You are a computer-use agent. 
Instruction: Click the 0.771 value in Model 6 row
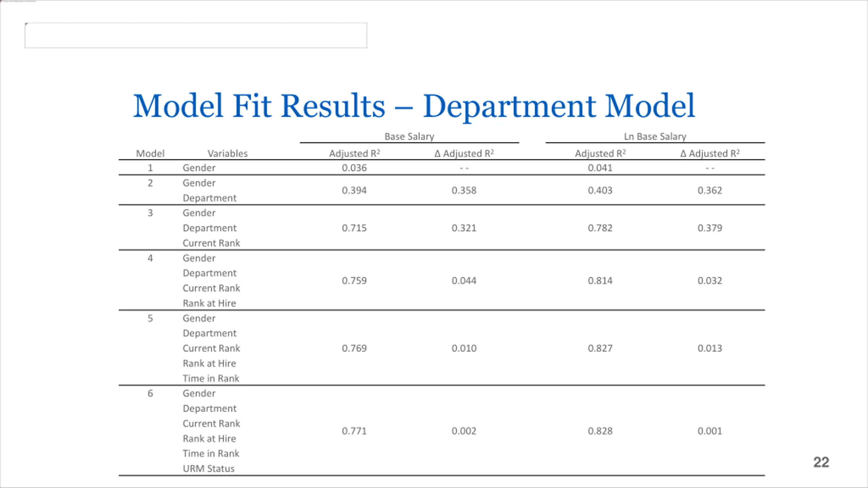click(354, 431)
